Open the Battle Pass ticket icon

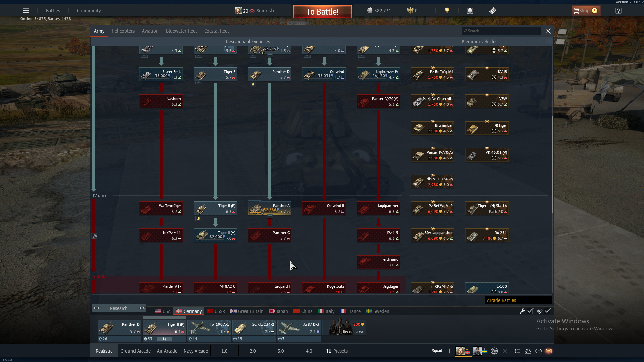492,11
